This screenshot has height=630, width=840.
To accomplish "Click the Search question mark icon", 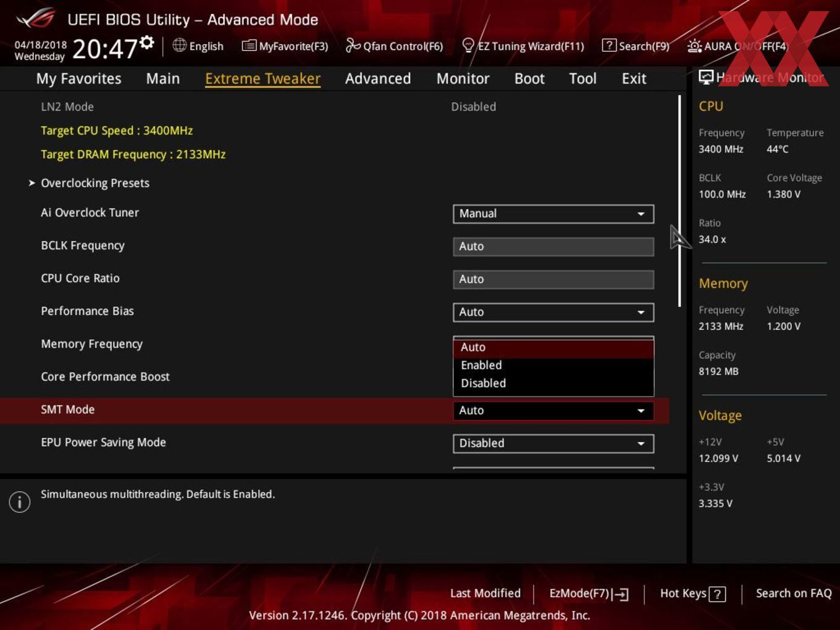I will pyautogui.click(x=609, y=45).
